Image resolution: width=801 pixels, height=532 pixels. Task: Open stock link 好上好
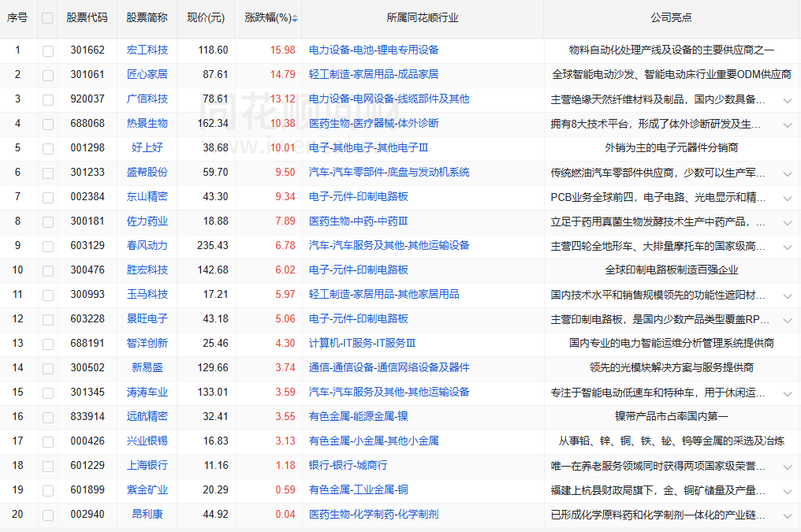point(147,148)
